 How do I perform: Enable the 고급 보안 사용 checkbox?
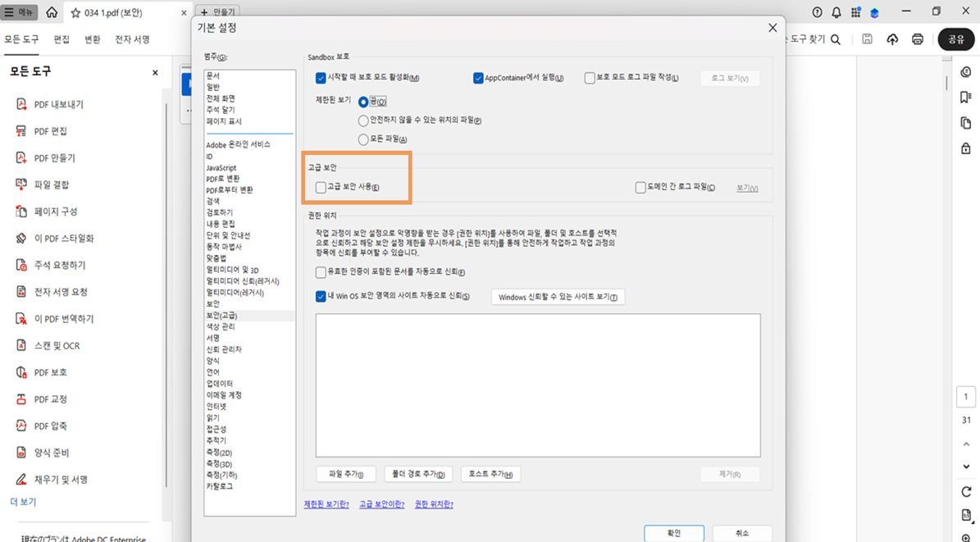click(321, 188)
